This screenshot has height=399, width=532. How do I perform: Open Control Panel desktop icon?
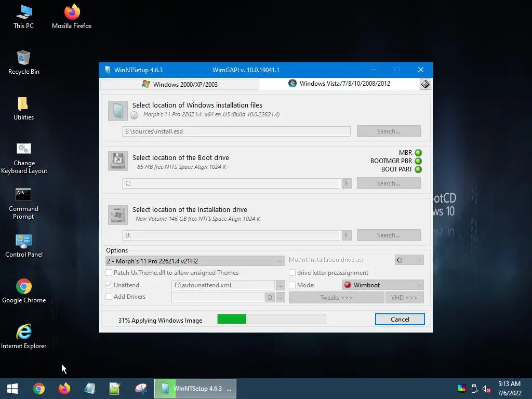(24, 246)
